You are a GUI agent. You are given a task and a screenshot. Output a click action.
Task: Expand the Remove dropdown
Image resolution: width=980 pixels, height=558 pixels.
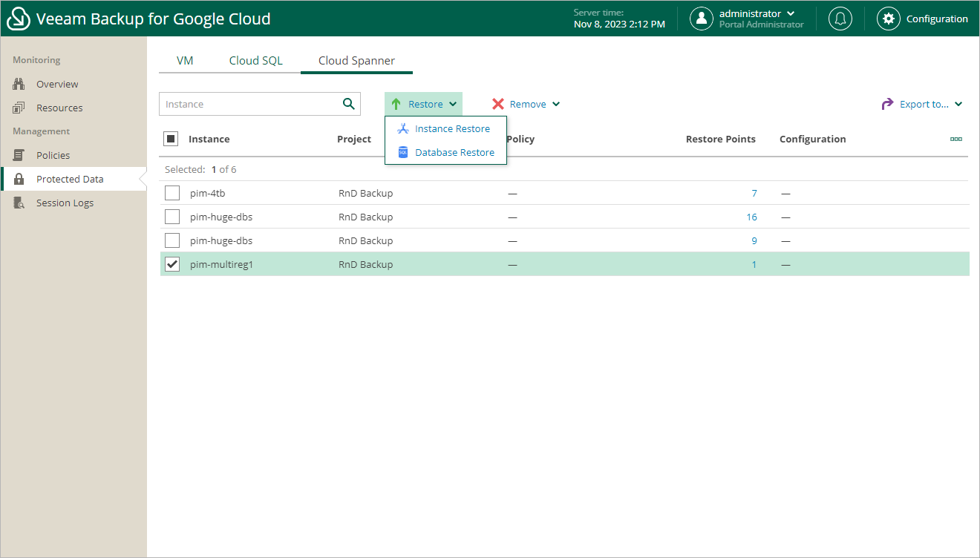pos(526,104)
